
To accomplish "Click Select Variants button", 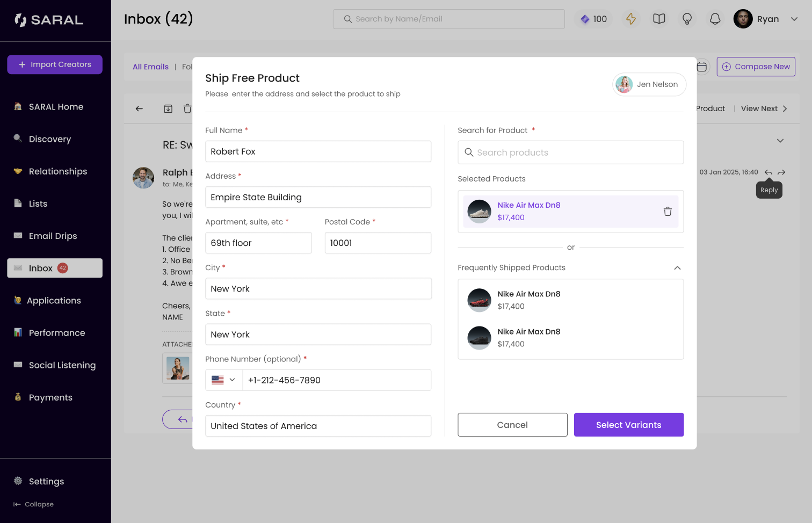I will (x=629, y=425).
